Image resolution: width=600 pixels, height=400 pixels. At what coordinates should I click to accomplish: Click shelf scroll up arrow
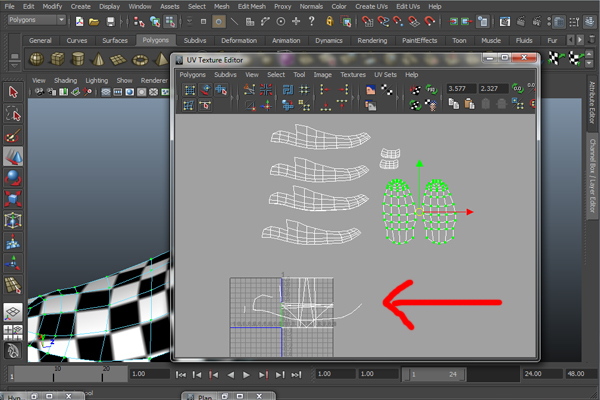589,55
